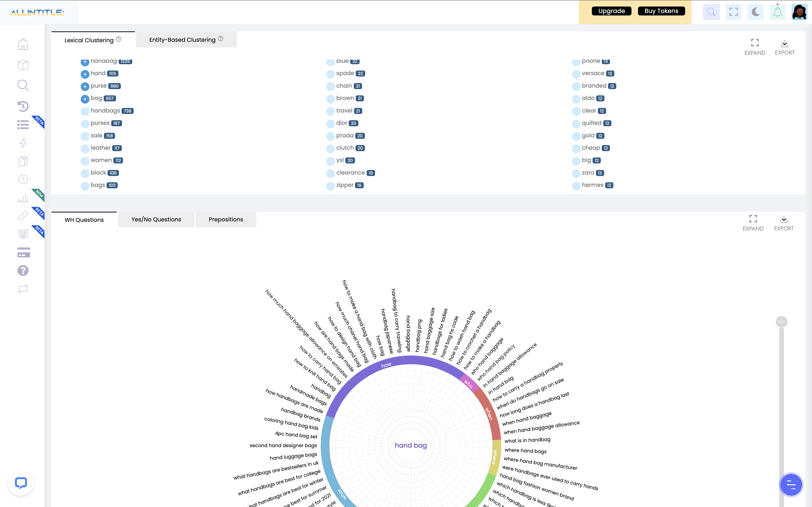This screenshot has height=507, width=812.
Task: Expand the purse cluster plus button
Action: [85, 86]
